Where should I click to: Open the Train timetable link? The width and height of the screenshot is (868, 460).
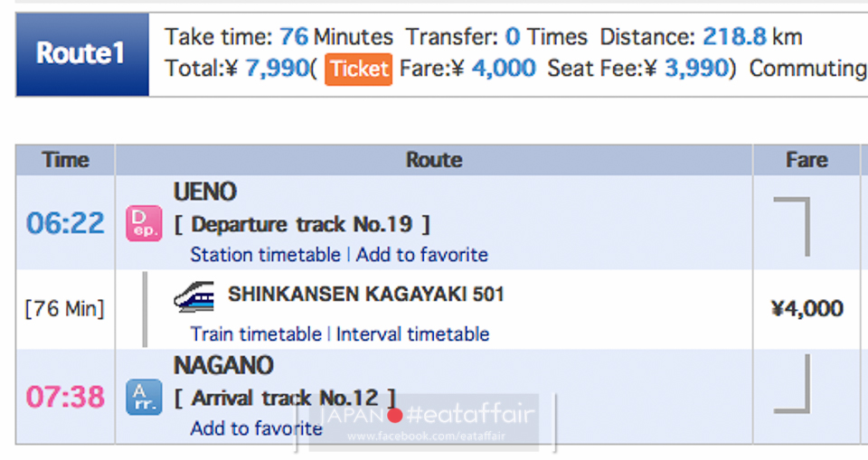pos(256,333)
